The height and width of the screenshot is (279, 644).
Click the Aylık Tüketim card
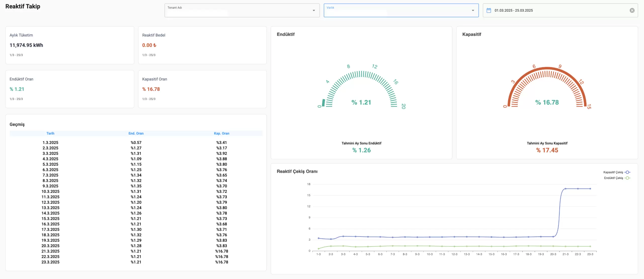pyautogui.click(x=70, y=45)
